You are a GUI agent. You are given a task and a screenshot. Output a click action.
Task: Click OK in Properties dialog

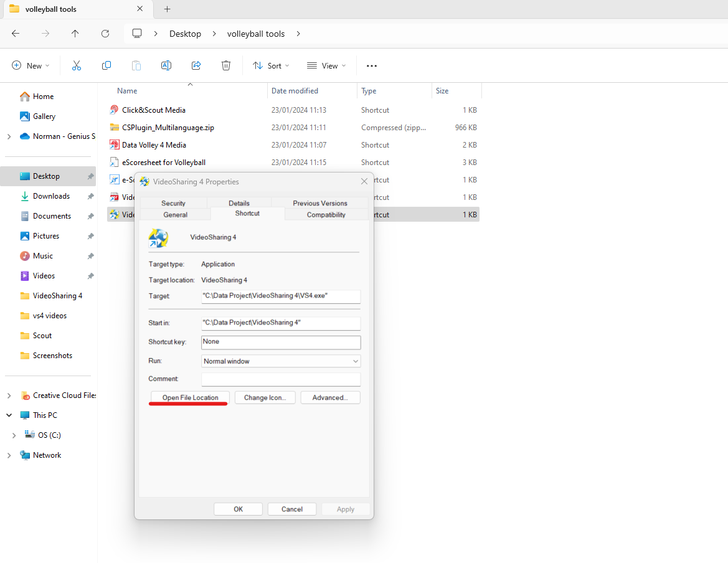[238, 509]
